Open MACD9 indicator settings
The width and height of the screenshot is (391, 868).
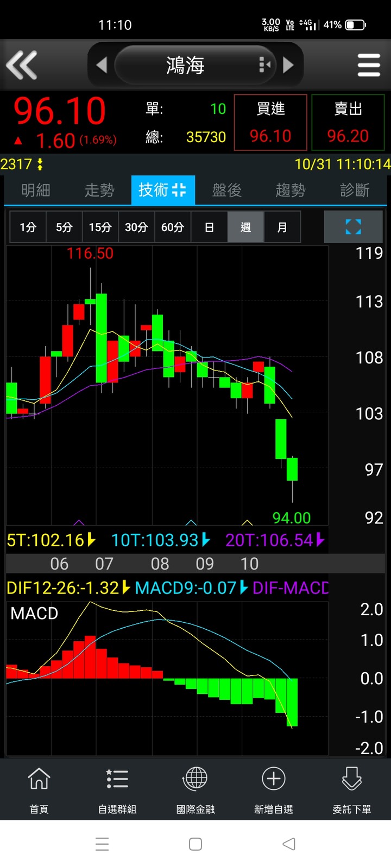tap(191, 588)
